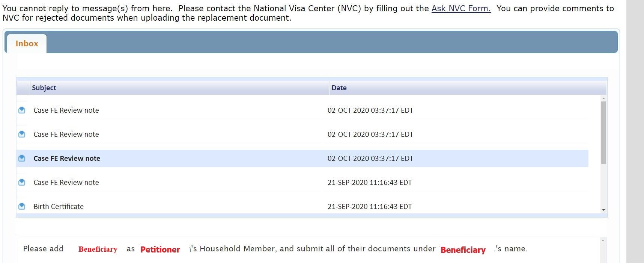Click inbox list scrollbar up arrow

click(x=603, y=98)
